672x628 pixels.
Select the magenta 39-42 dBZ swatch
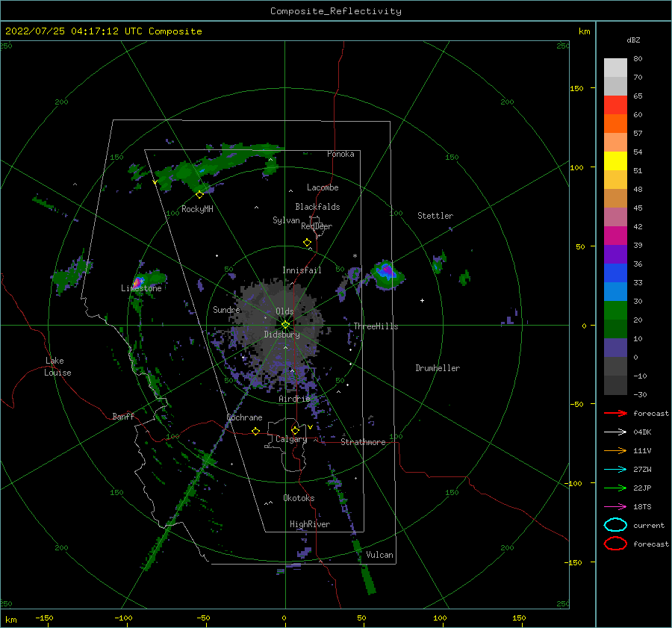[615, 236]
